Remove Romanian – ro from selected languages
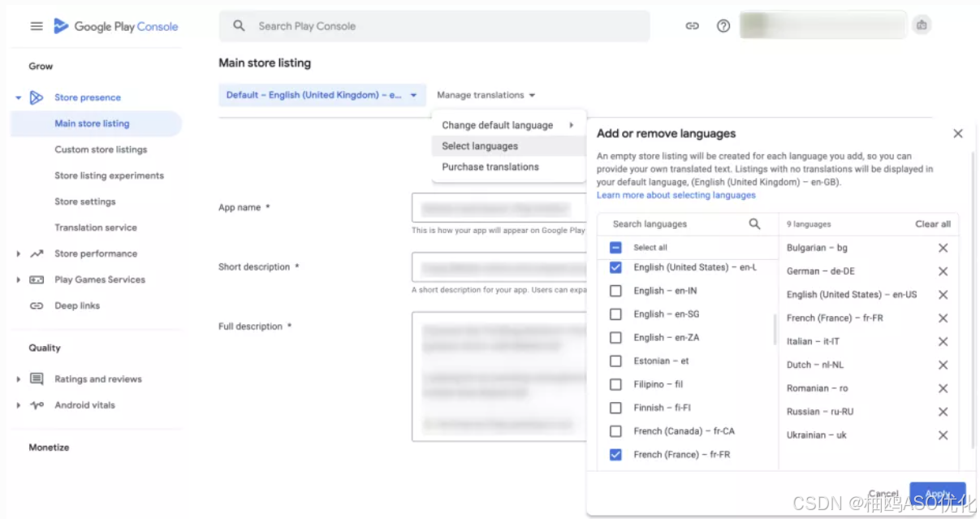980x519 pixels. pyautogui.click(x=943, y=388)
